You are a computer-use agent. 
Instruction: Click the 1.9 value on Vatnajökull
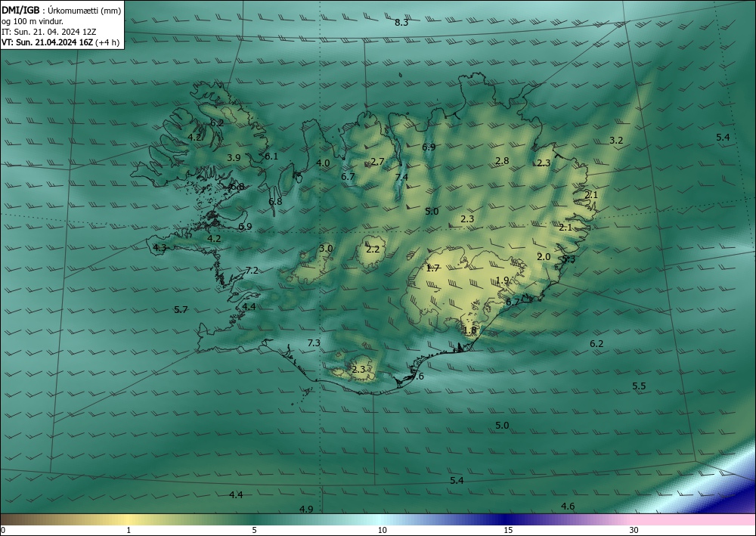pos(503,280)
